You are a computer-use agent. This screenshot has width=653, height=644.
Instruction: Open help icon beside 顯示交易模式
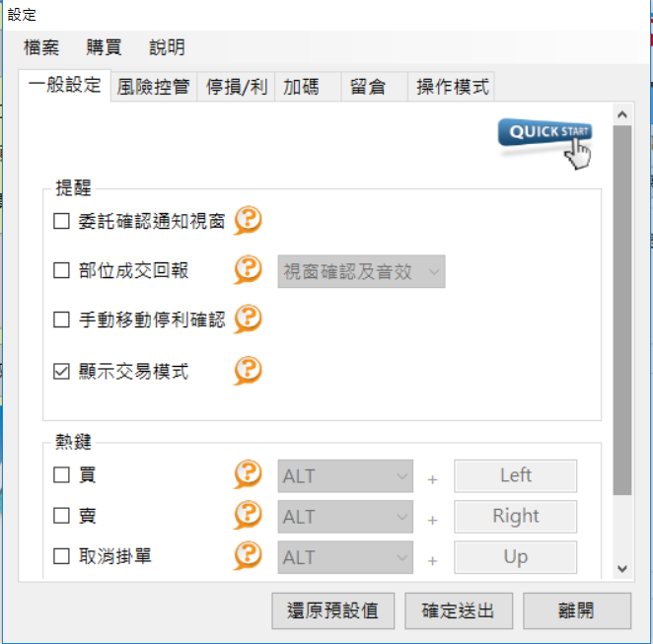[248, 371]
